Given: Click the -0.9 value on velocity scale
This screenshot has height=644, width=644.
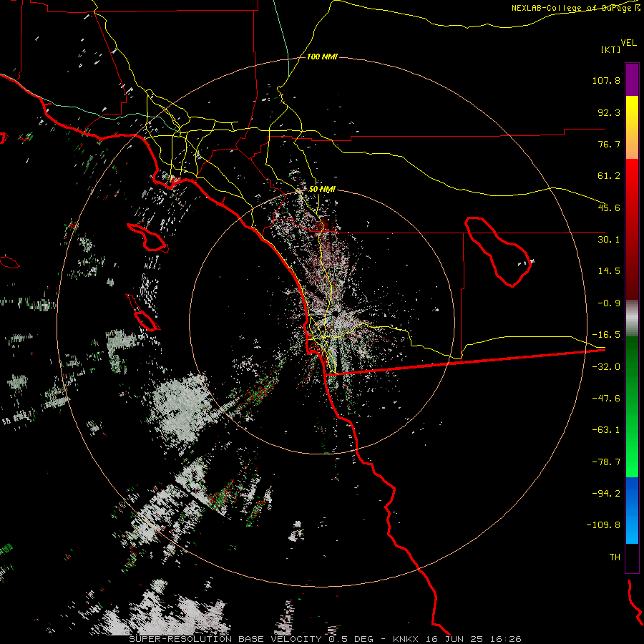Looking at the screenshot, I should 609,303.
